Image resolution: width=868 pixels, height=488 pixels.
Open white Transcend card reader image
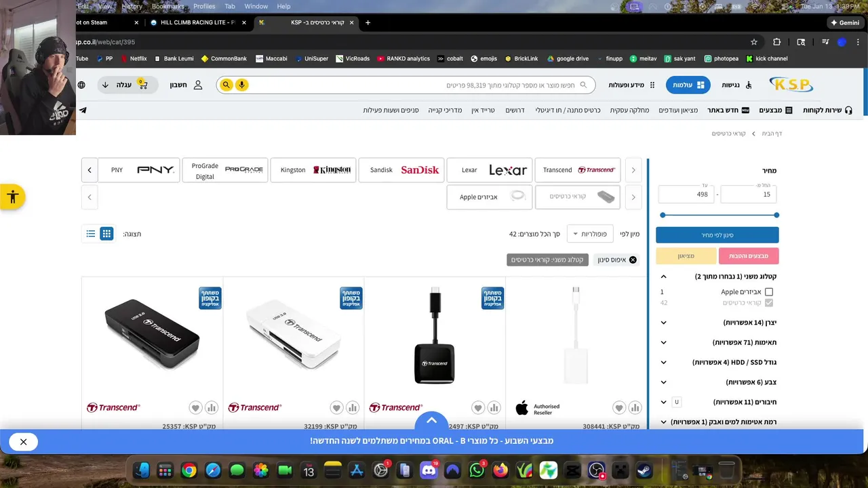294,335
